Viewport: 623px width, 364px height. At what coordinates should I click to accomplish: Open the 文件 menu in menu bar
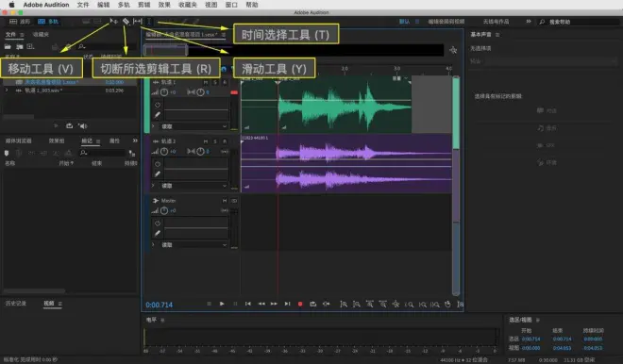point(83,5)
